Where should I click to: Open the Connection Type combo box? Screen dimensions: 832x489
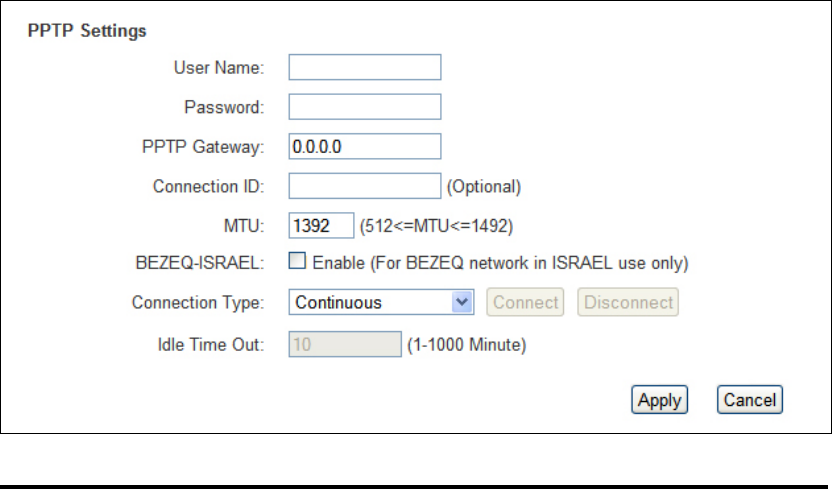click(381, 302)
